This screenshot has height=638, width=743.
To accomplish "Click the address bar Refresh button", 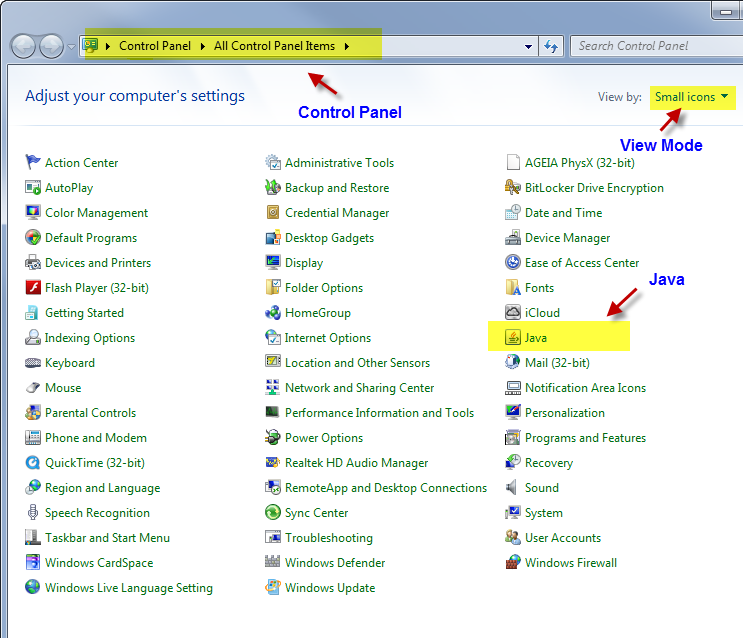I will click(551, 46).
